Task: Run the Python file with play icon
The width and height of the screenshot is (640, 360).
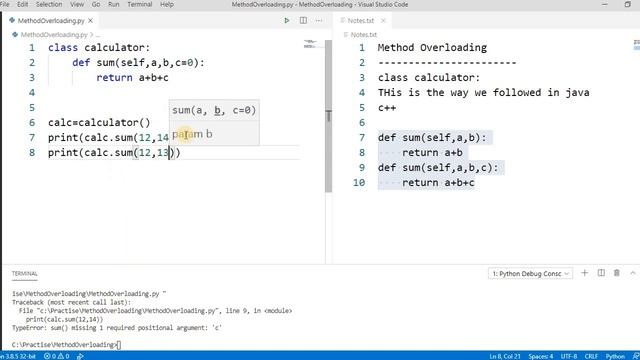Action: (x=287, y=20)
